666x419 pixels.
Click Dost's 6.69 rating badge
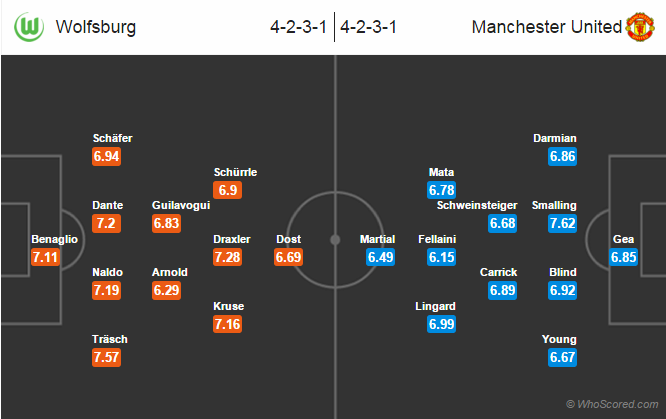point(289,257)
